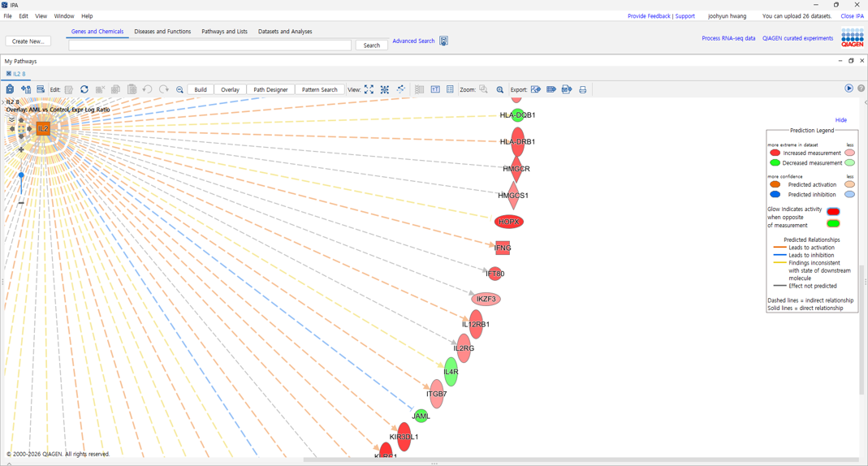Click the plus above the zoom slider
868x466 pixels.
21,149
